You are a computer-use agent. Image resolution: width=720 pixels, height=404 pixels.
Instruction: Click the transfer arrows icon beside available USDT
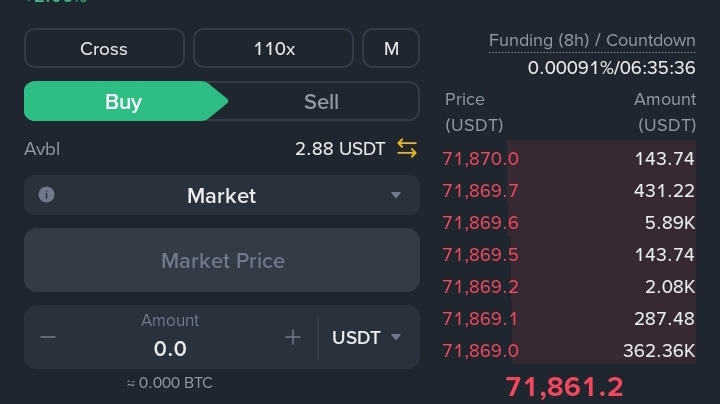(407, 149)
